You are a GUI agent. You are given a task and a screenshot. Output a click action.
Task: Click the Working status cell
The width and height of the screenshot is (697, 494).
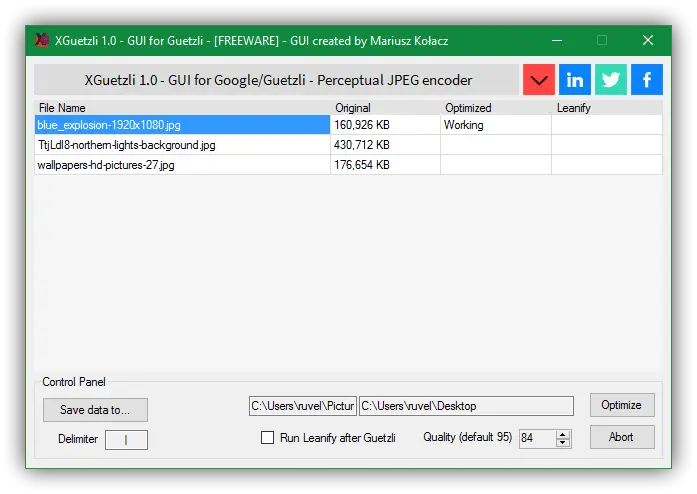[496, 125]
